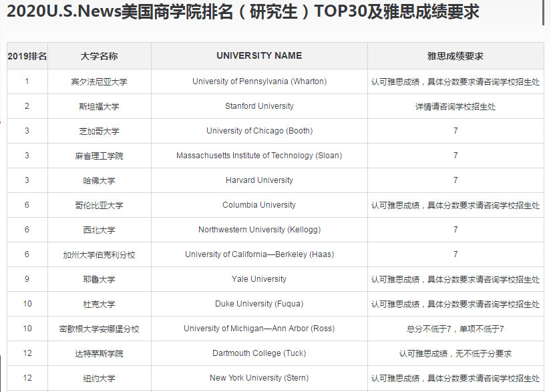Click the cell 加州大学伯克利分校
This screenshot has height=392, width=551.
pyautogui.click(x=99, y=254)
